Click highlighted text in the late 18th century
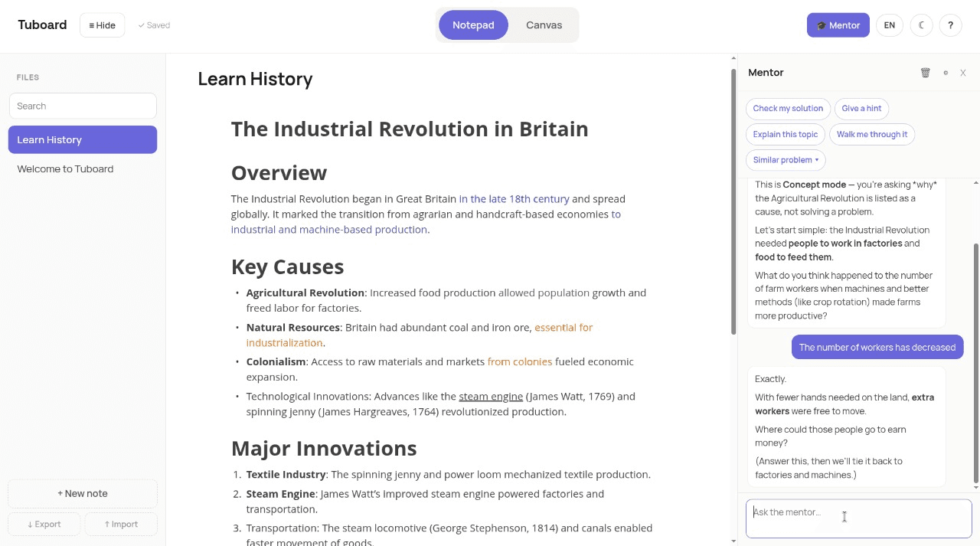This screenshot has height=546, width=980. point(514,199)
